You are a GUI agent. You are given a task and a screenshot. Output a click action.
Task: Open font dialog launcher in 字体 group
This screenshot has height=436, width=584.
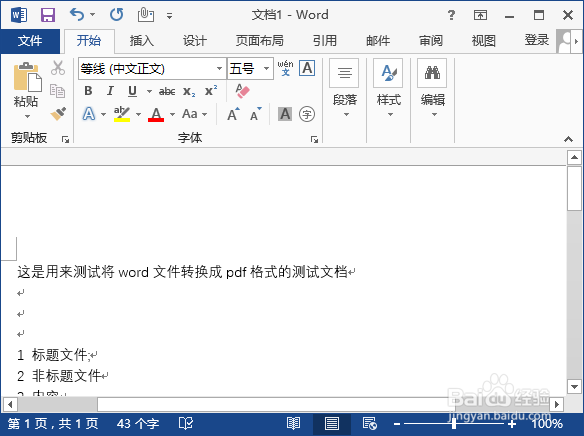tap(314, 139)
